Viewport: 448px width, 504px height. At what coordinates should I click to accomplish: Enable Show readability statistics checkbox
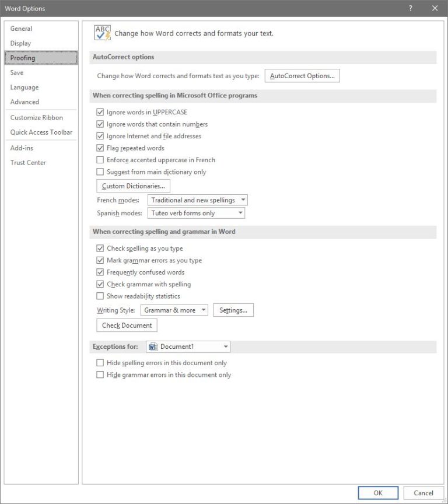click(100, 296)
